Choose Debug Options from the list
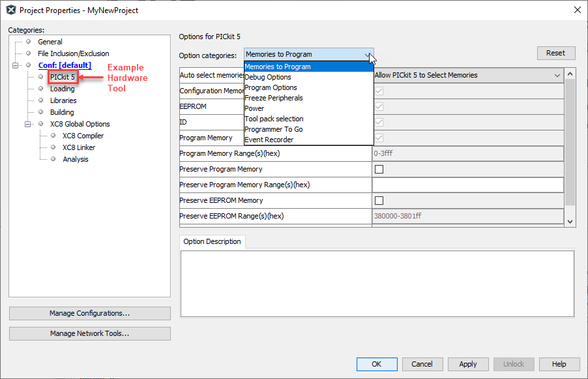Viewport: 588px width, 379px height. (267, 77)
